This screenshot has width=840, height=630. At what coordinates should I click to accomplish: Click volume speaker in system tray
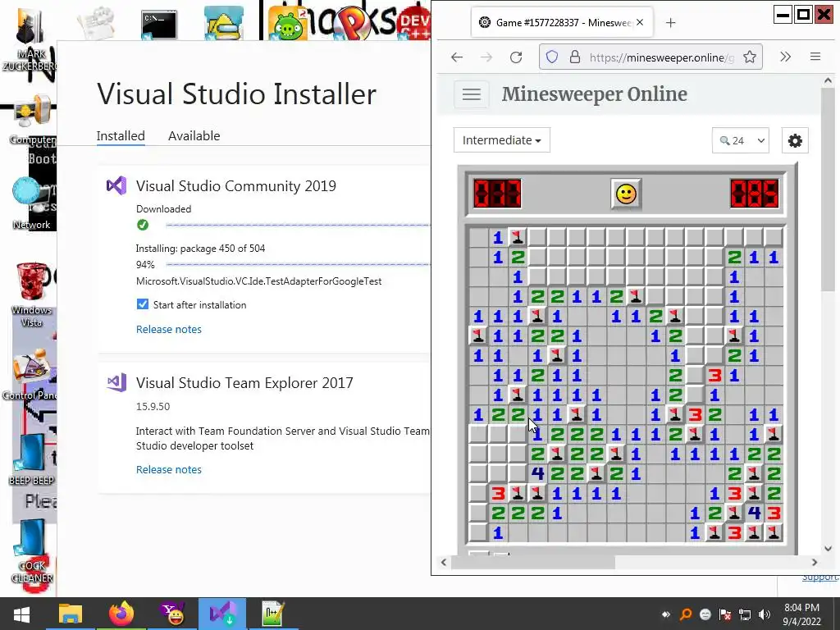pyautogui.click(x=765, y=614)
